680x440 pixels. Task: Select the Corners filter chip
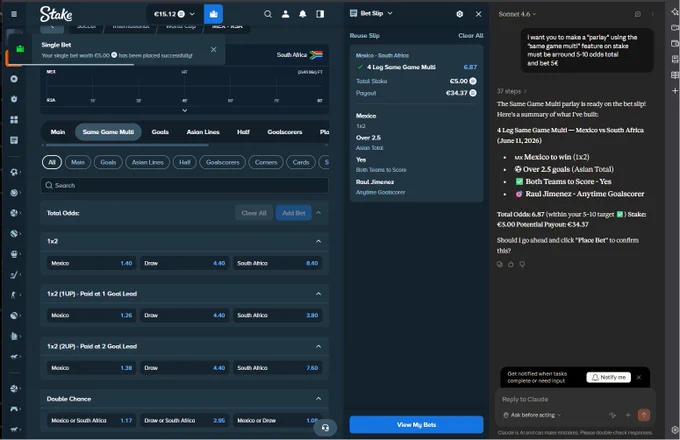coord(266,162)
